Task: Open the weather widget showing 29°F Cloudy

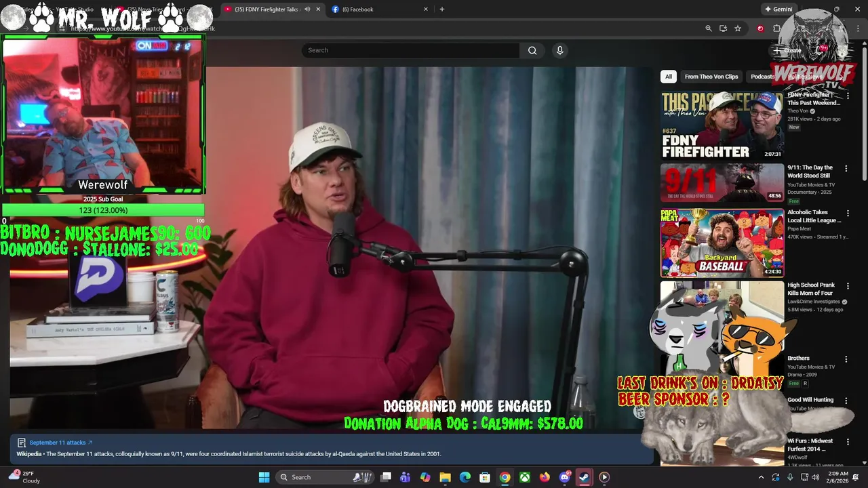Action: point(24,477)
